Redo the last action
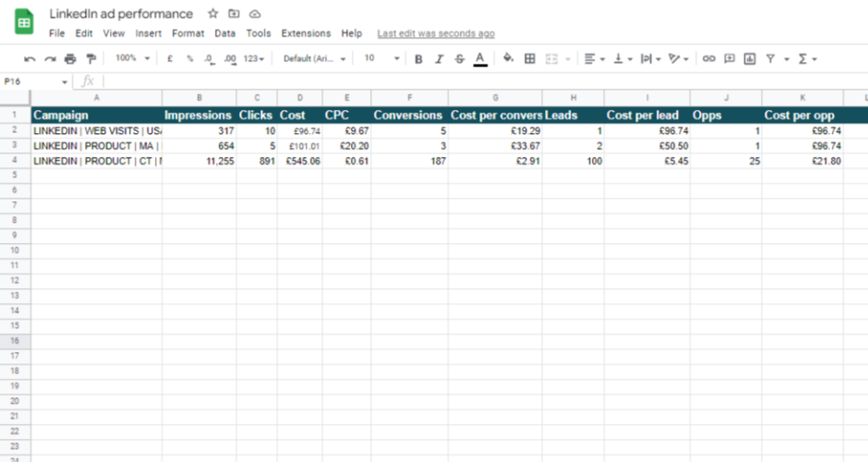868x462 pixels. (x=50, y=59)
